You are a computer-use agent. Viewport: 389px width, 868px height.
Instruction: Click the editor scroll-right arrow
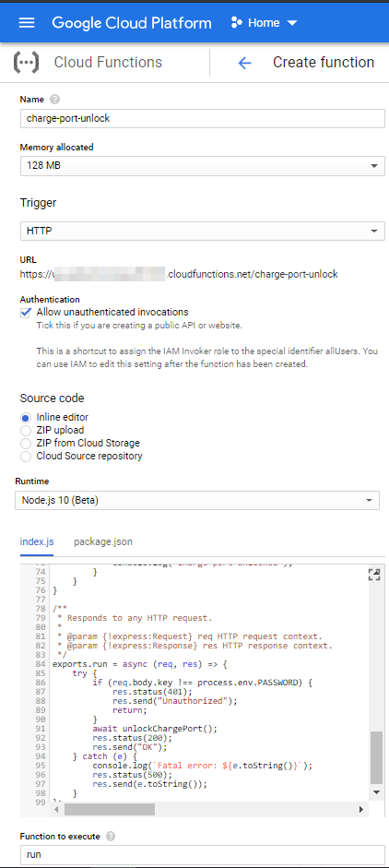pos(360,809)
